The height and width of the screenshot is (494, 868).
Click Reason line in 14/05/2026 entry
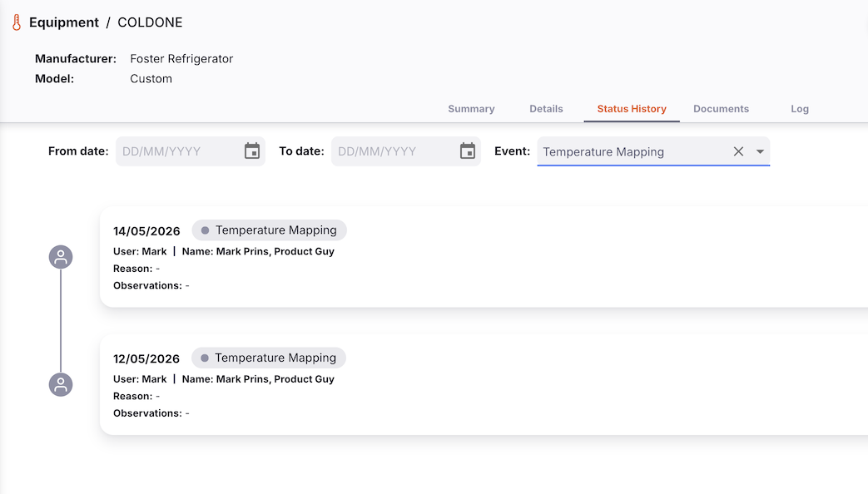136,269
